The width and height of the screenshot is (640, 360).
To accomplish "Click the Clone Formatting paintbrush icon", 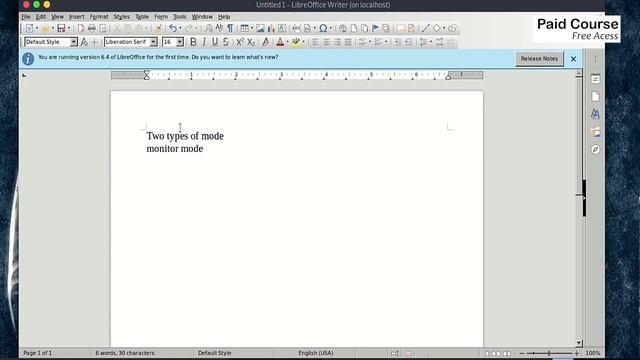I will click(158, 28).
